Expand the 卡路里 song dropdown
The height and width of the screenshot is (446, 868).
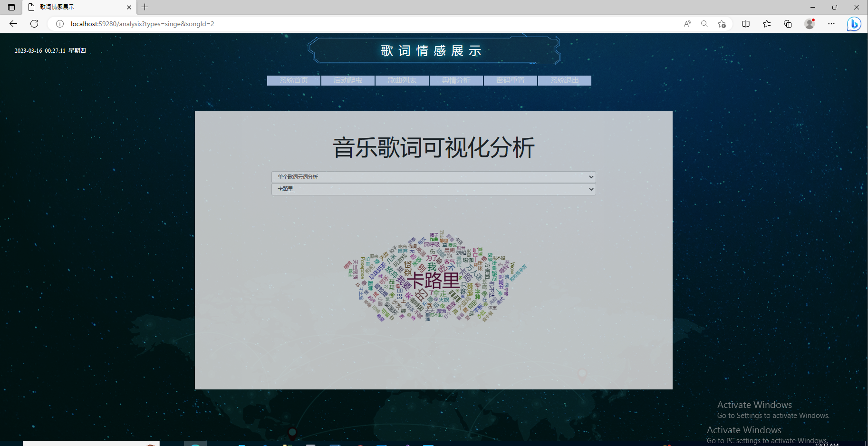[434, 189]
